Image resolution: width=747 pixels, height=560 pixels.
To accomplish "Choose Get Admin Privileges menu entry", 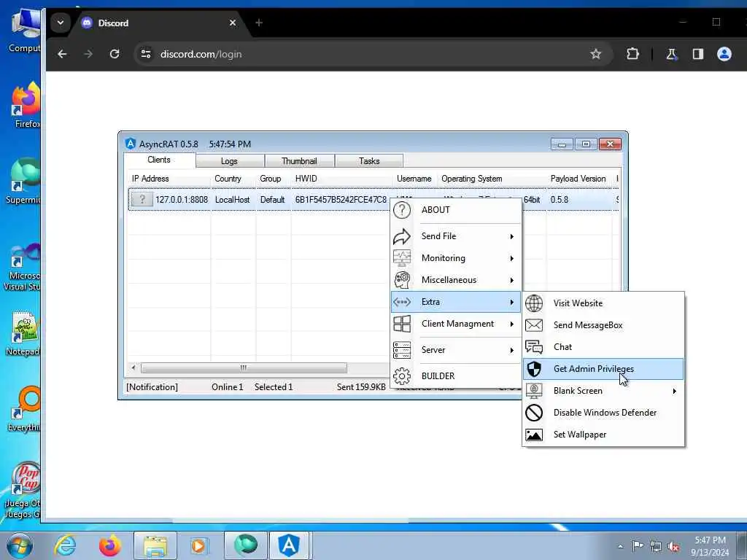I will [x=603, y=369].
